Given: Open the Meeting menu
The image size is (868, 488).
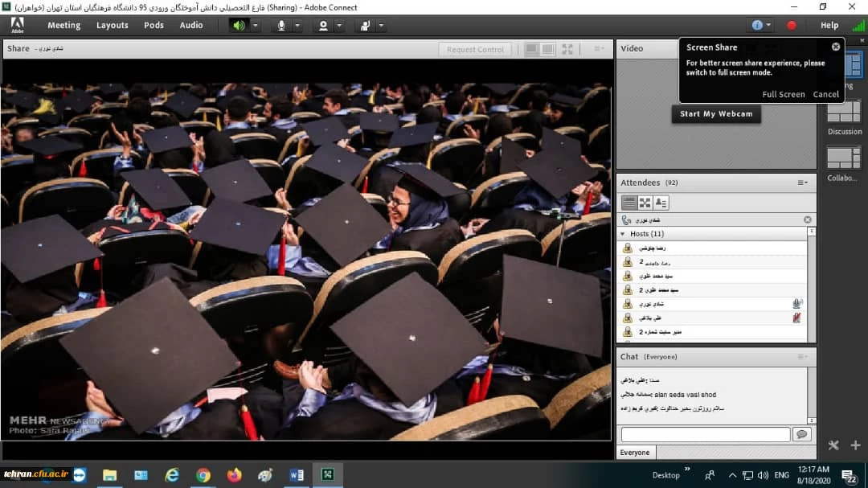Looking at the screenshot, I should tap(63, 25).
